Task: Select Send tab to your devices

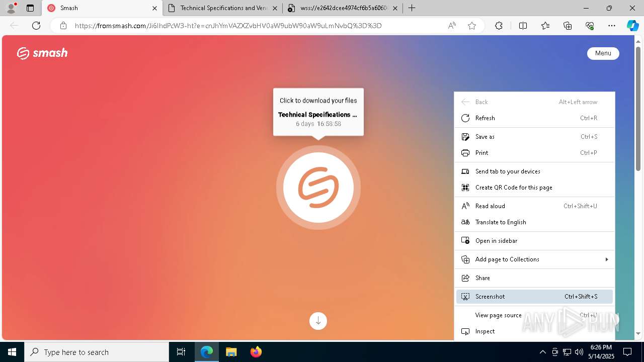Action: (534, 171)
